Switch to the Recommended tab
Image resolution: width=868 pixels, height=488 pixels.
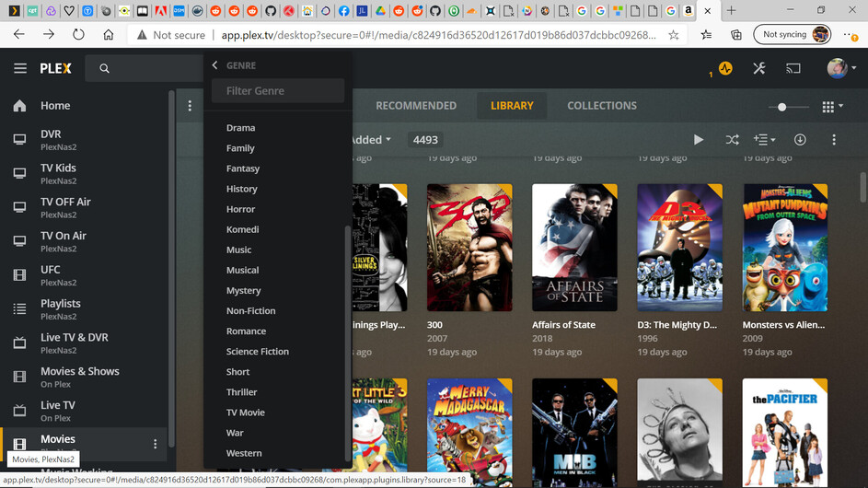[x=416, y=106]
